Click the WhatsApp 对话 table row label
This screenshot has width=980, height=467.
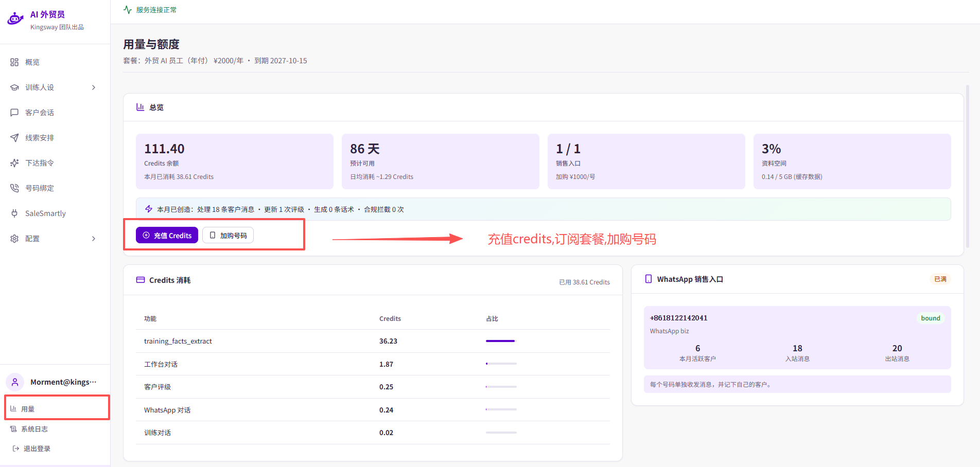(x=167, y=410)
